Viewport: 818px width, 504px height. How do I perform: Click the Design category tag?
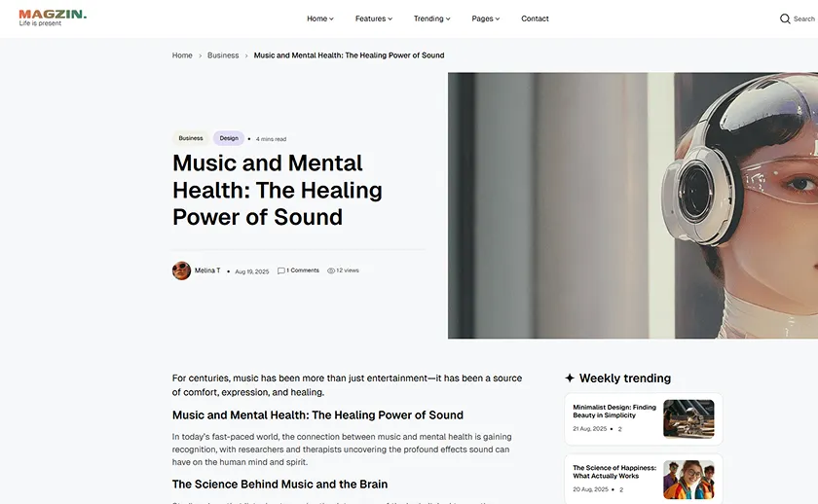[x=229, y=138]
